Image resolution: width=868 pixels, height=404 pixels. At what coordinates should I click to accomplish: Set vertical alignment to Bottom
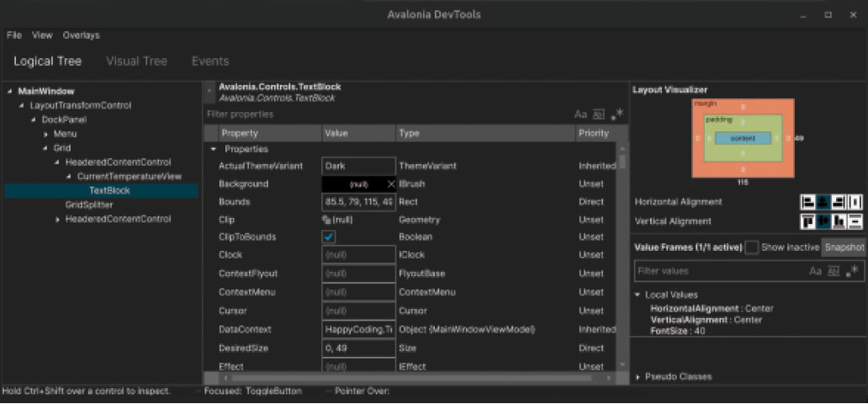pyautogui.click(x=839, y=221)
